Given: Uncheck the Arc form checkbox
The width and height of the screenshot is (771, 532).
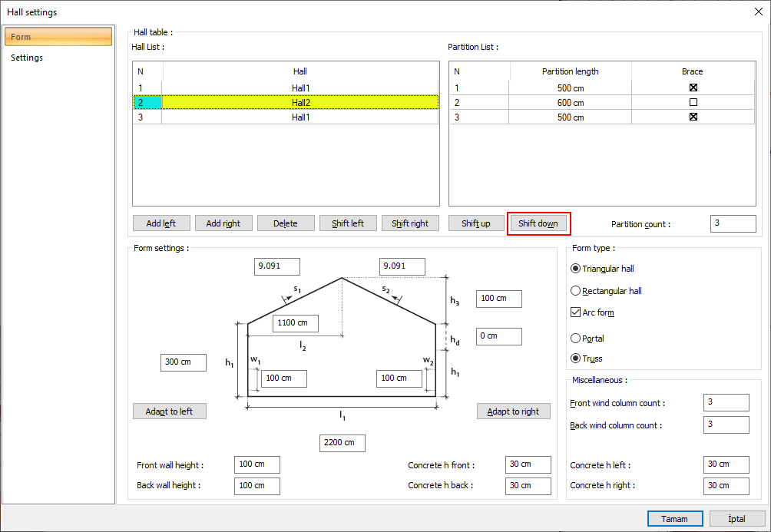Looking at the screenshot, I should coord(576,312).
